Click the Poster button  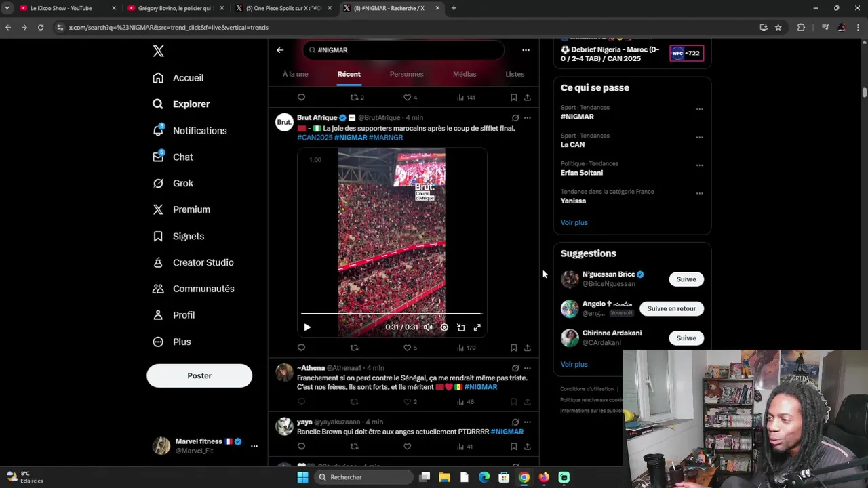199,375
